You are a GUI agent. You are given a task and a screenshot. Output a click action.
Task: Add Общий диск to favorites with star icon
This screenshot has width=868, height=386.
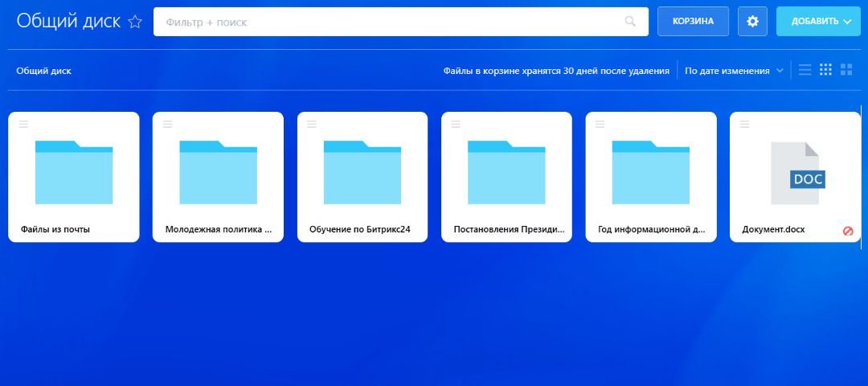135,22
